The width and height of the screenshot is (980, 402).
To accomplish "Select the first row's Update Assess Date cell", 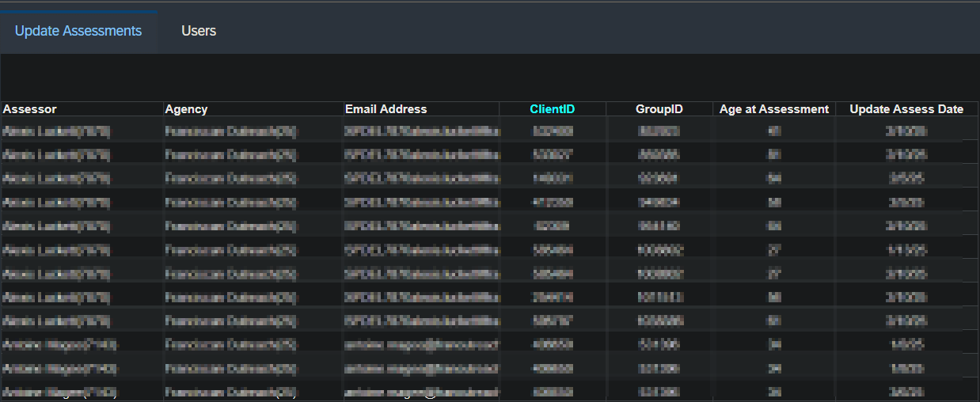I will coord(906,131).
